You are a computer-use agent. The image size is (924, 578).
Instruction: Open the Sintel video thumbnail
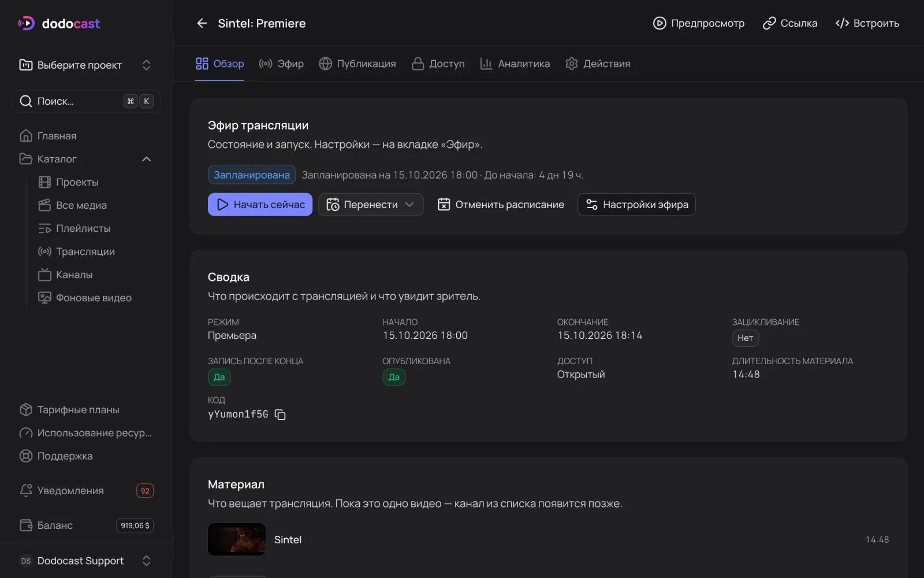[x=237, y=539]
